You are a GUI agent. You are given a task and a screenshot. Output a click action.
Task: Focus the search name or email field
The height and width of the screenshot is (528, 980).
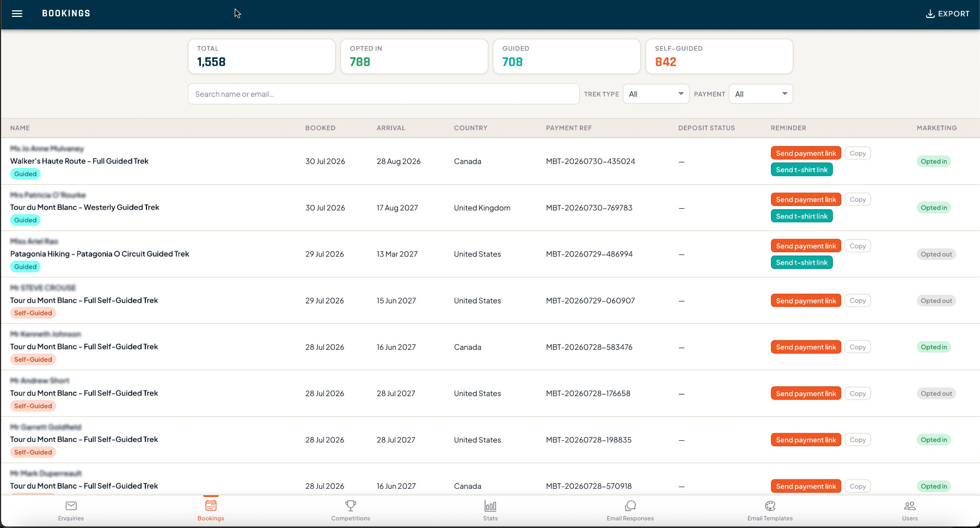click(x=383, y=94)
